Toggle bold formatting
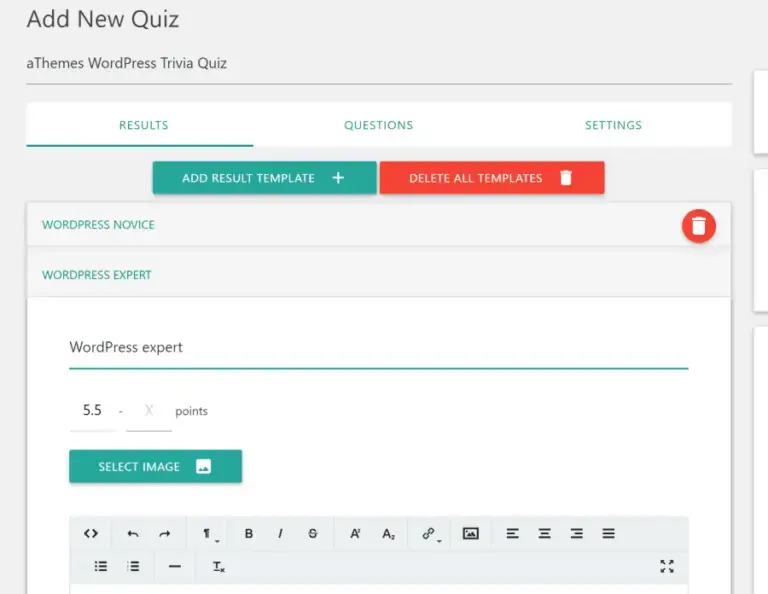The width and height of the screenshot is (768, 594). coord(249,534)
